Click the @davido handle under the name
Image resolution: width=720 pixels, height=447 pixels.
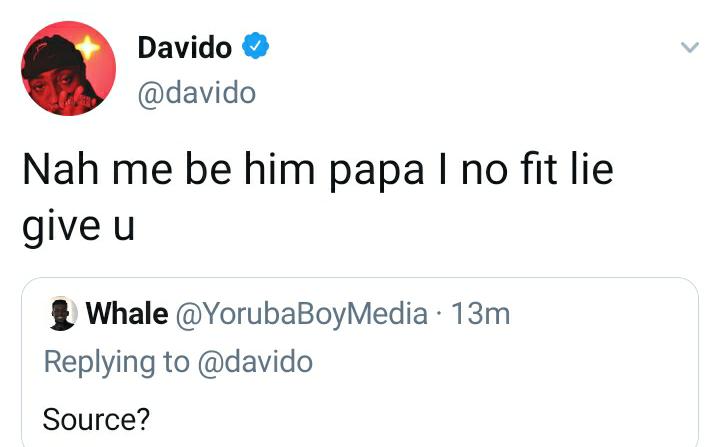(196, 93)
